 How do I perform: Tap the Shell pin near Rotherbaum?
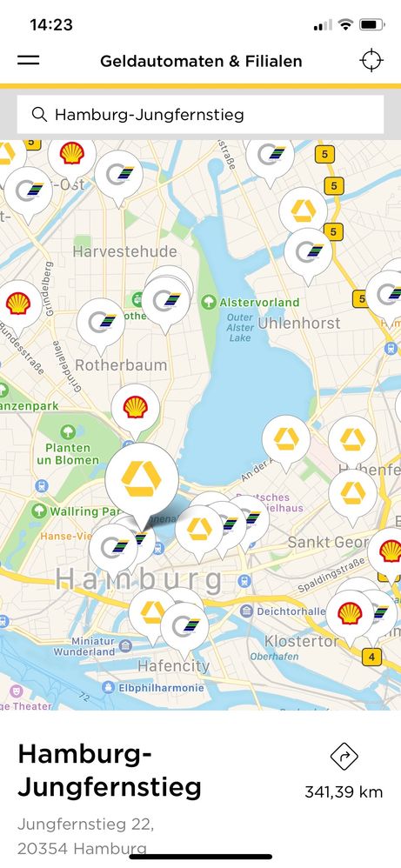pyautogui.click(x=135, y=407)
